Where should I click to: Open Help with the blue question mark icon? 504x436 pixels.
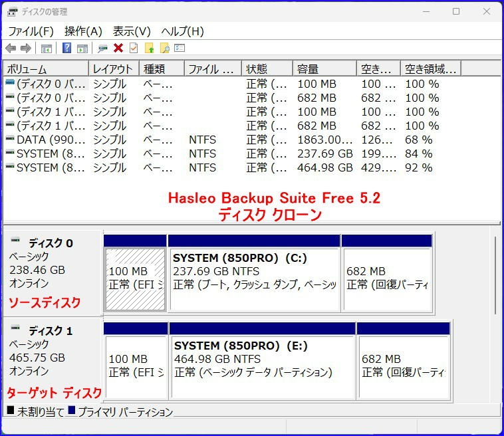67,49
